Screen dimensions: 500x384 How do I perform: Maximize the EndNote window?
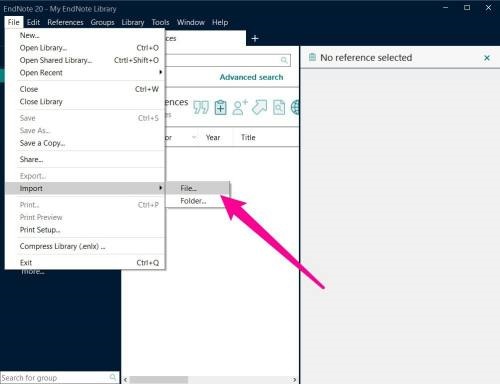467,8
